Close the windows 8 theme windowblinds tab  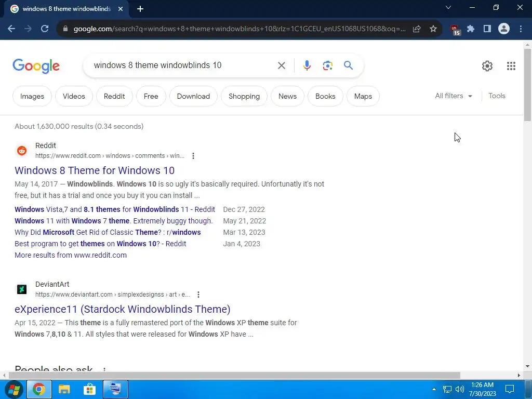tap(121, 9)
